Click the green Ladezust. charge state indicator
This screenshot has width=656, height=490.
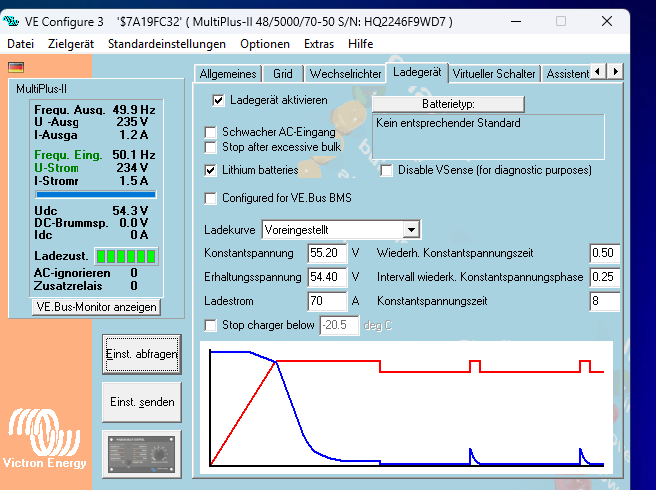[x=126, y=257]
